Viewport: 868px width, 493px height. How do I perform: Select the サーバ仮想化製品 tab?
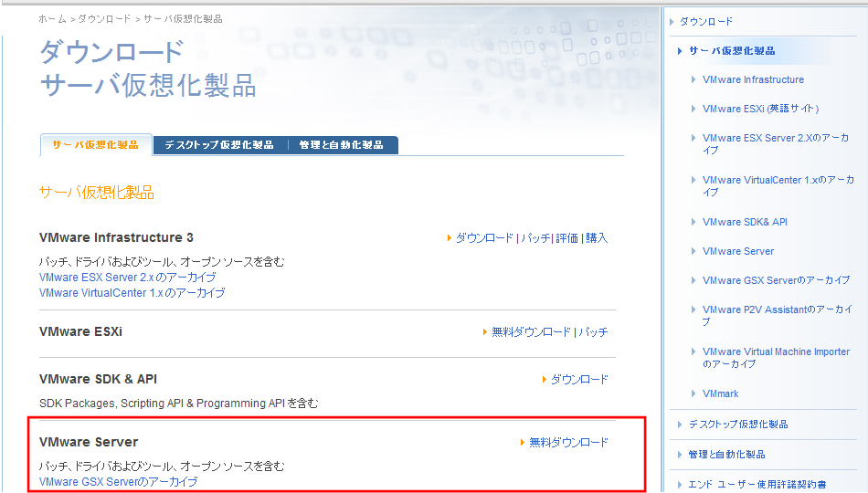[96, 145]
